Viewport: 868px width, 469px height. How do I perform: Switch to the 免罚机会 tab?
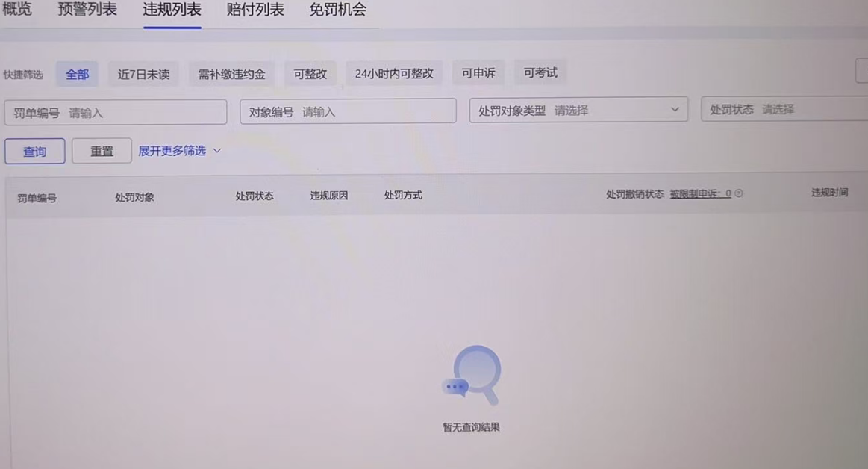point(337,10)
